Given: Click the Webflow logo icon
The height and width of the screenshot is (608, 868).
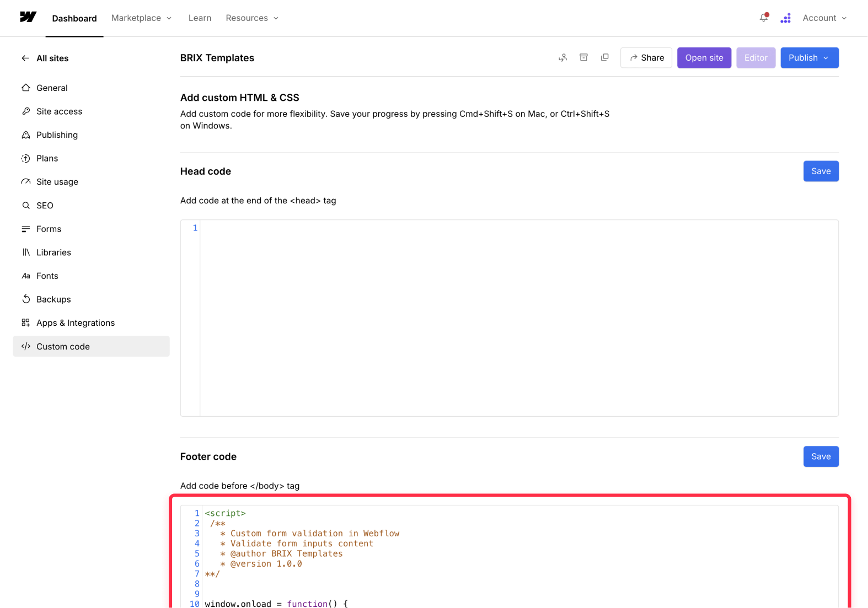Looking at the screenshot, I should click(28, 17).
